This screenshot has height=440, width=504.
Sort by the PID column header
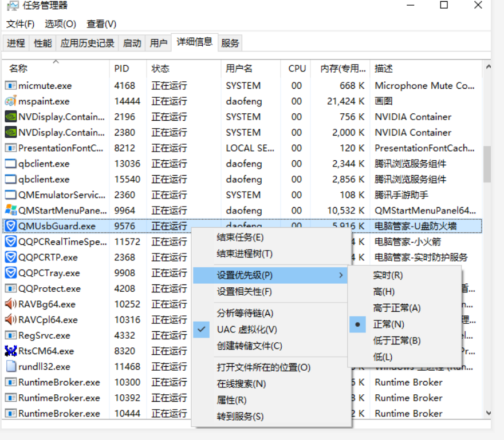point(128,69)
